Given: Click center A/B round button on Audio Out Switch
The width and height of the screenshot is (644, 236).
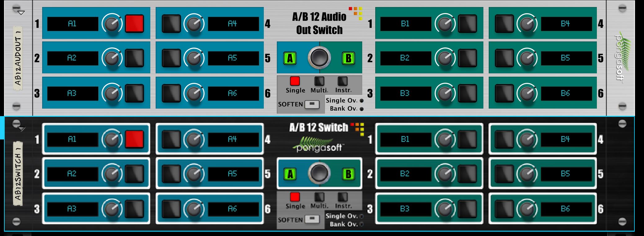Looking at the screenshot, I should [x=319, y=58].
